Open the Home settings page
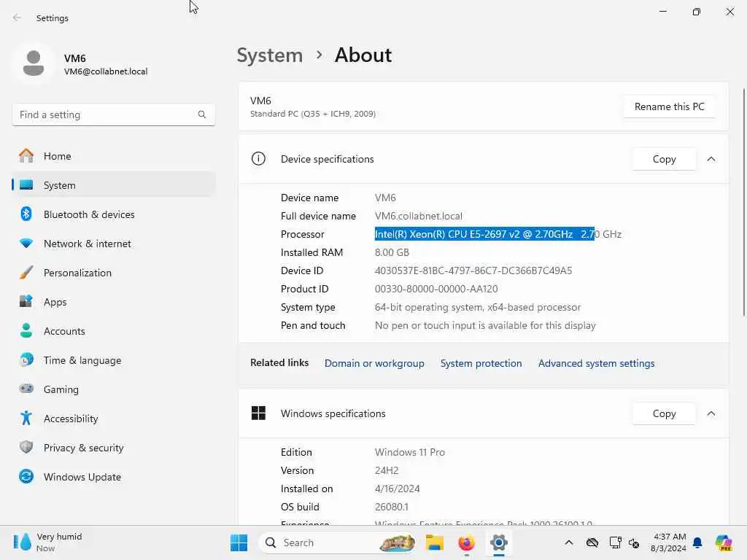Viewport: 747px width, 560px height. coord(113,156)
